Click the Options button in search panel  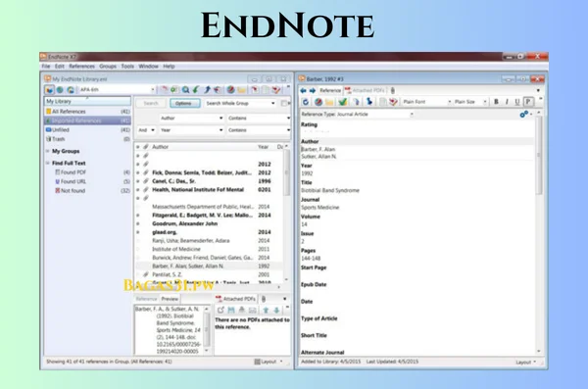point(185,103)
